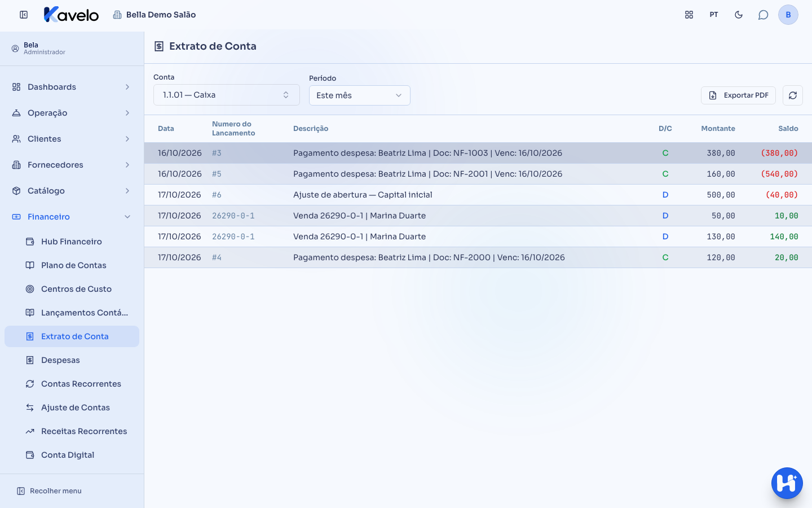This screenshot has width=812, height=508.
Task: Click the Saldo column header
Action: 788,129
